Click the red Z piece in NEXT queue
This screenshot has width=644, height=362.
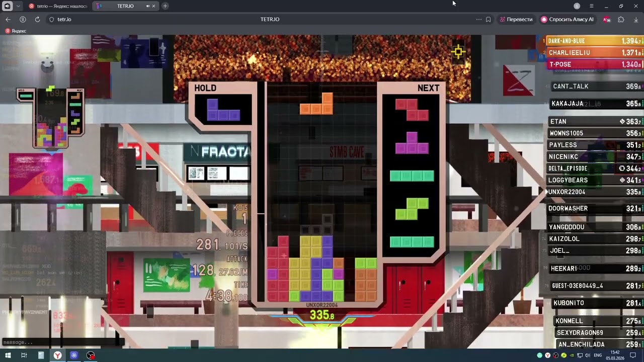tap(412, 110)
